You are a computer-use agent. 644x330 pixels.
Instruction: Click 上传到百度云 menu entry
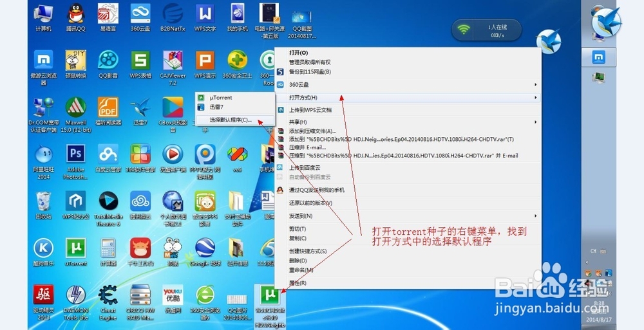tap(408, 167)
